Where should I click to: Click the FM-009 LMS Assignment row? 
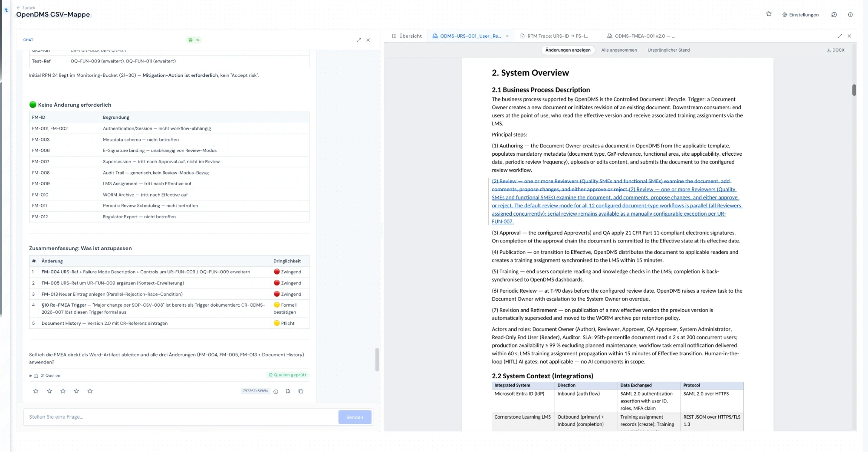click(x=169, y=183)
